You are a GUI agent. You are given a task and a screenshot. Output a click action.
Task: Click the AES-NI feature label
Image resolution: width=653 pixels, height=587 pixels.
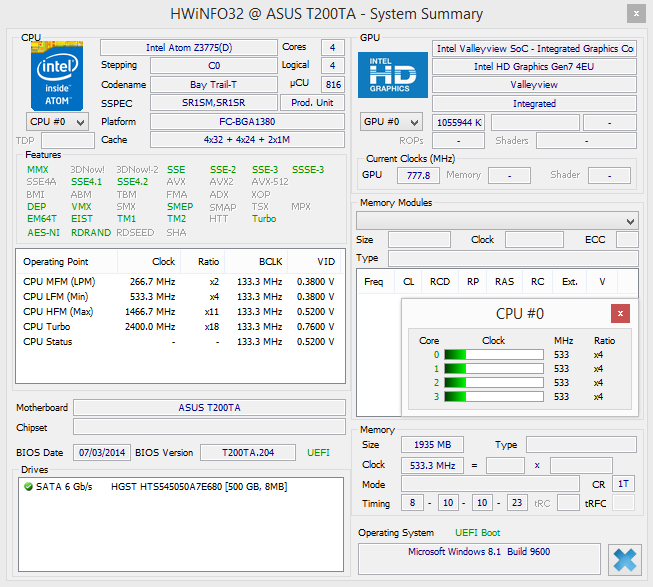tap(43, 232)
